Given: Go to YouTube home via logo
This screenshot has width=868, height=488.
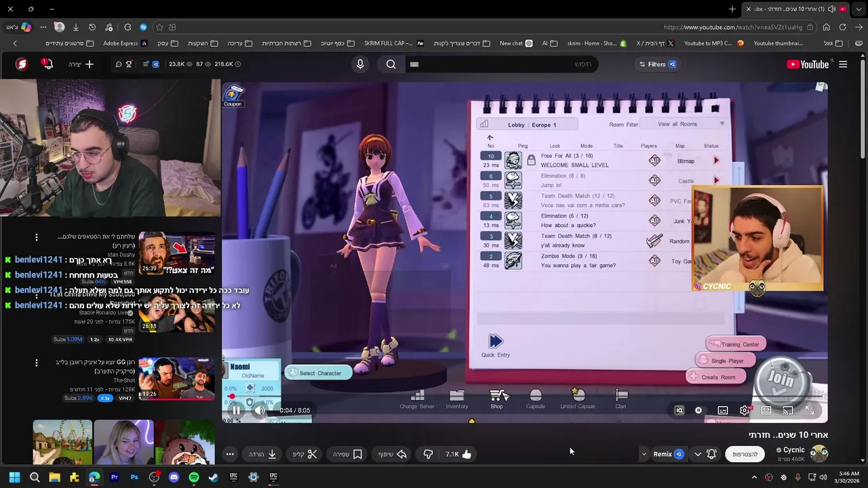Looking at the screenshot, I should 808,64.
